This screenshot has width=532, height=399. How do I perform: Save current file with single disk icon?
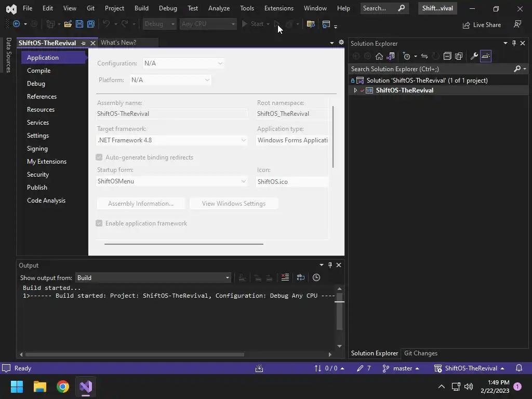tap(79, 24)
